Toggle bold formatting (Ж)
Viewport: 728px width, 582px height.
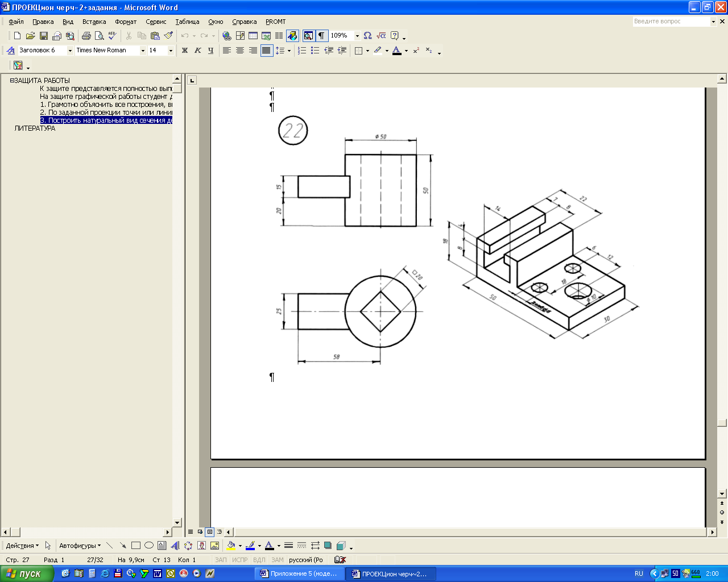(x=184, y=51)
